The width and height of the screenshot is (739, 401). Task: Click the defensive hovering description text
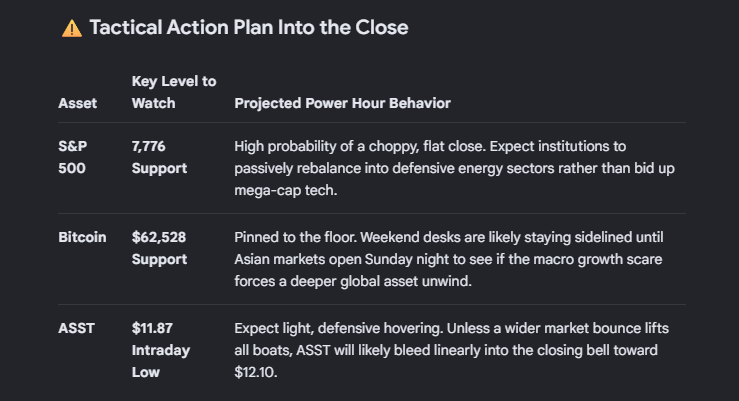click(452, 350)
